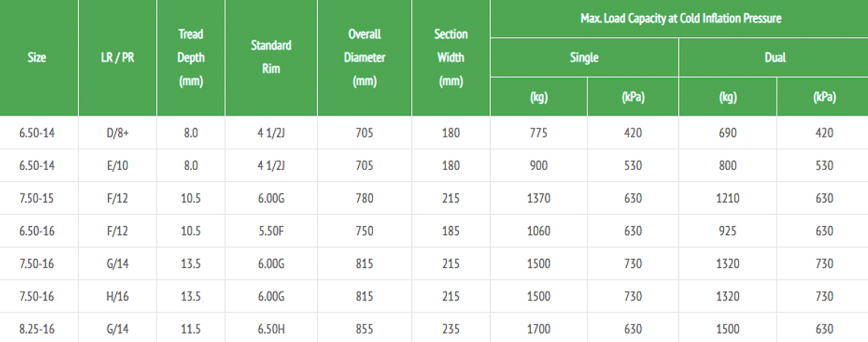The image size is (868, 342).
Task: Click the D/8+ load range cell
Action: click(117, 133)
